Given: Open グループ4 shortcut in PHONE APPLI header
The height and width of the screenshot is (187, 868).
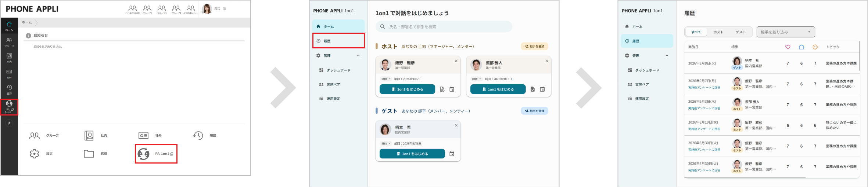Looking at the screenshot, I should 176,10.
